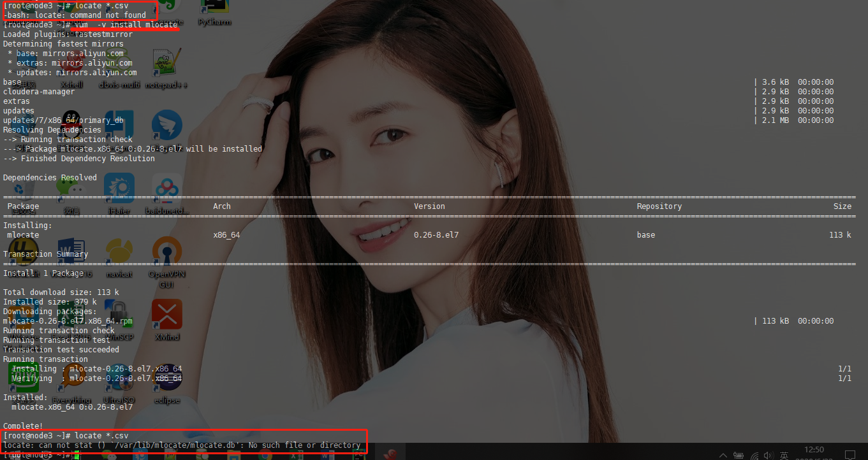Open the notification center tray icon
The image size is (868, 460).
850,455
